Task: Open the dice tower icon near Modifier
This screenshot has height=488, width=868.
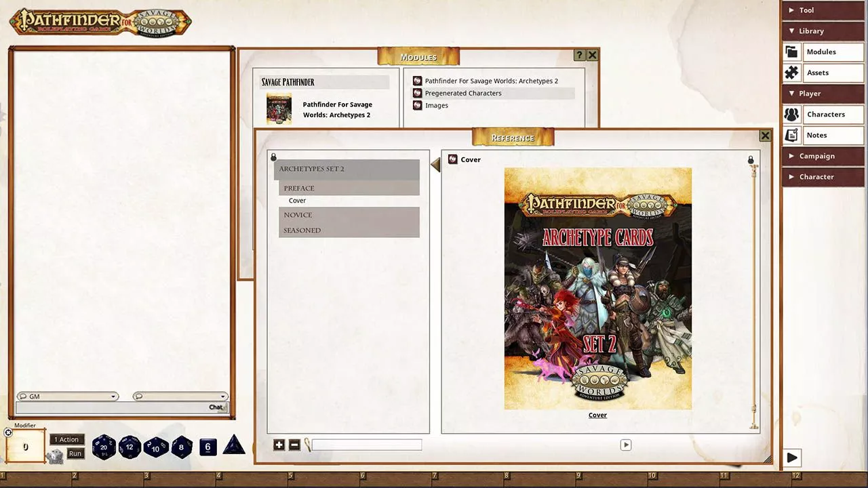Action: pyautogui.click(x=56, y=455)
